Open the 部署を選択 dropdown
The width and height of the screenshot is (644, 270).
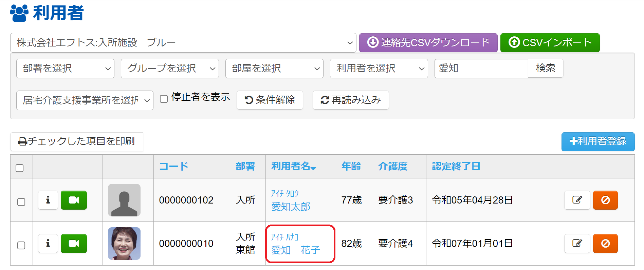click(65, 69)
